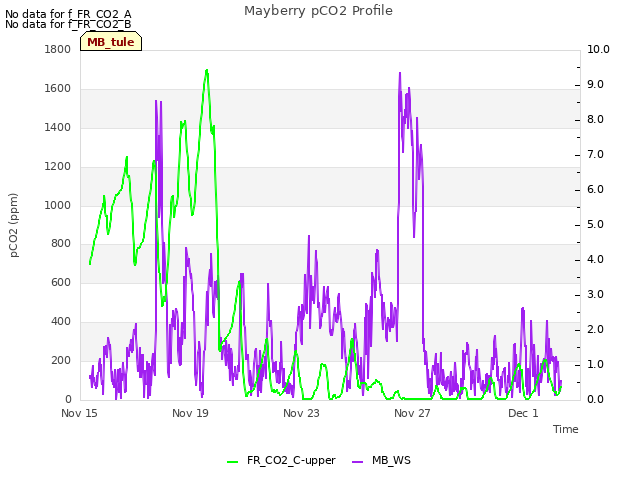The image size is (640, 480).
Task: Click the 200 left axis value
Action: (x=61, y=360)
